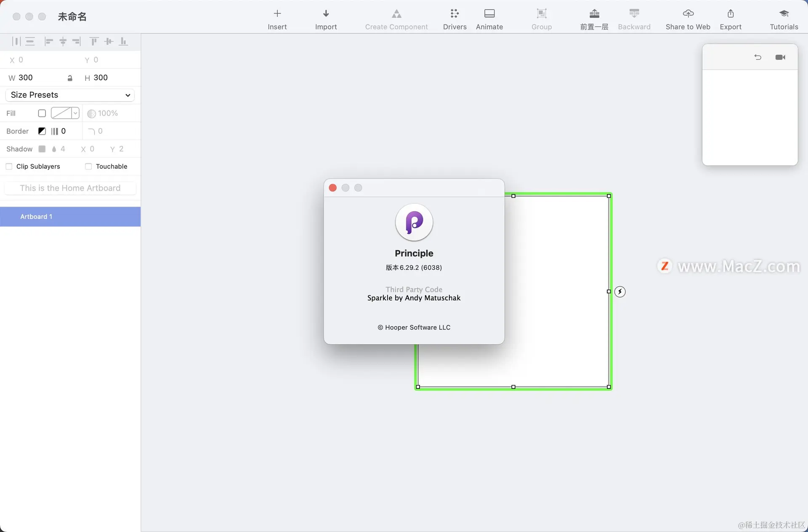Click the 前置一层 bring forward button
808x532 pixels.
point(594,19)
